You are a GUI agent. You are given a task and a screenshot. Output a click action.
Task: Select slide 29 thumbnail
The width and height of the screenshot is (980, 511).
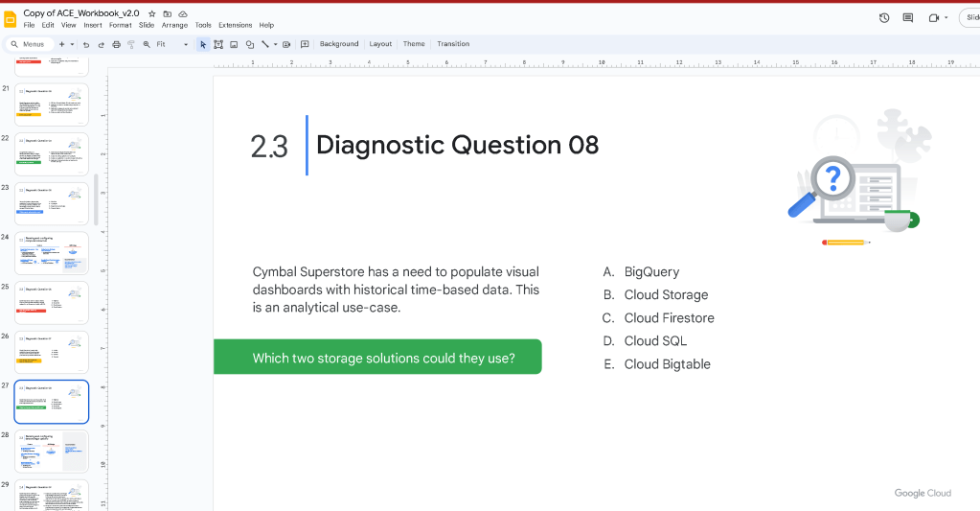tap(51, 496)
